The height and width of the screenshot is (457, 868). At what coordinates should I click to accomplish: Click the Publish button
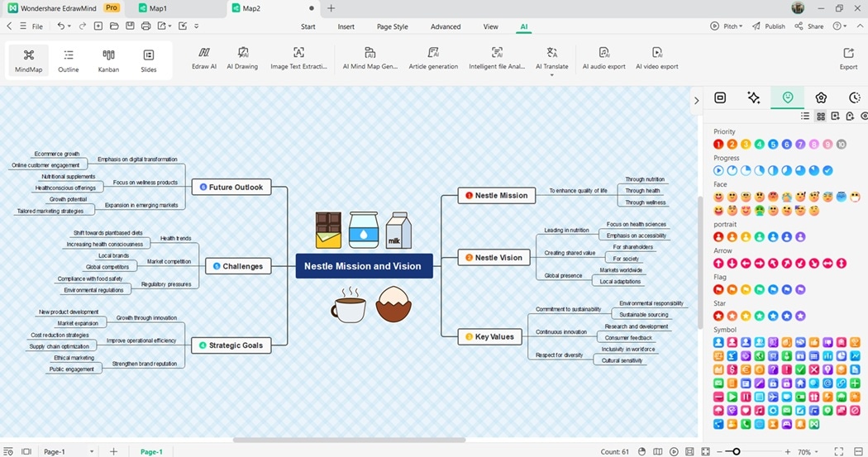pyautogui.click(x=768, y=26)
